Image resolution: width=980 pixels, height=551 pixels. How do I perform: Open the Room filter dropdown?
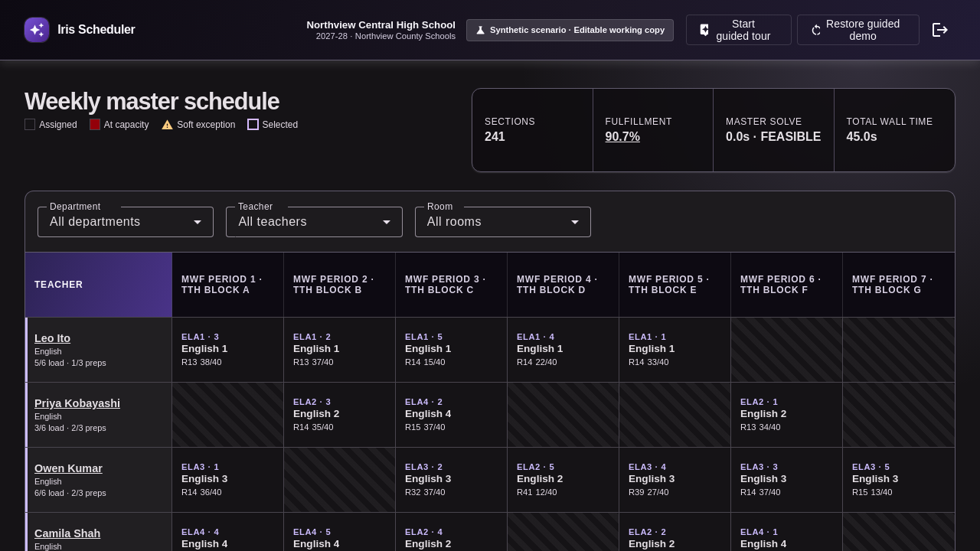point(503,222)
